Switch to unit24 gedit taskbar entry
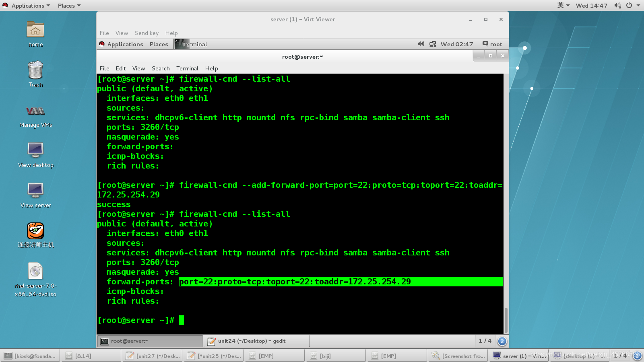Screen dimensions: 644x362 257,341
